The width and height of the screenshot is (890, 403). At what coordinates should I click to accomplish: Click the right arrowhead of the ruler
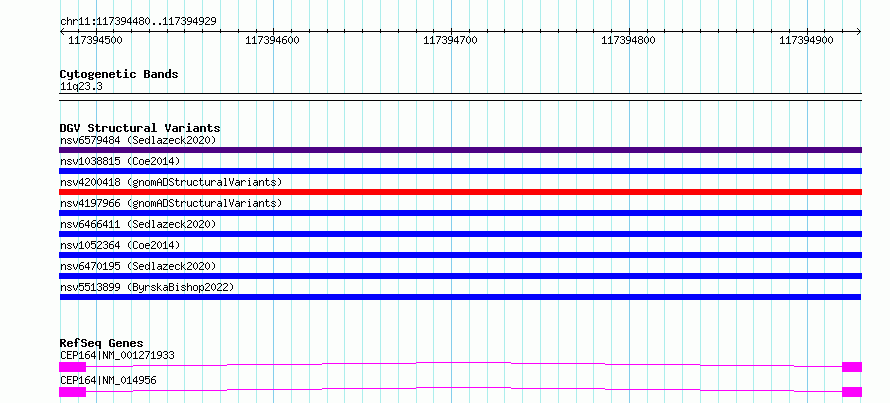click(859, 31)
